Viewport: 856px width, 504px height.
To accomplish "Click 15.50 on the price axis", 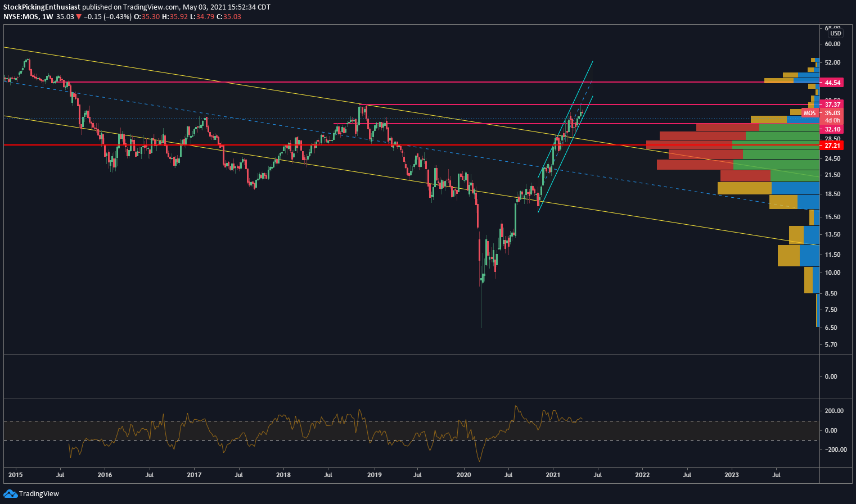I will [832, 217].
